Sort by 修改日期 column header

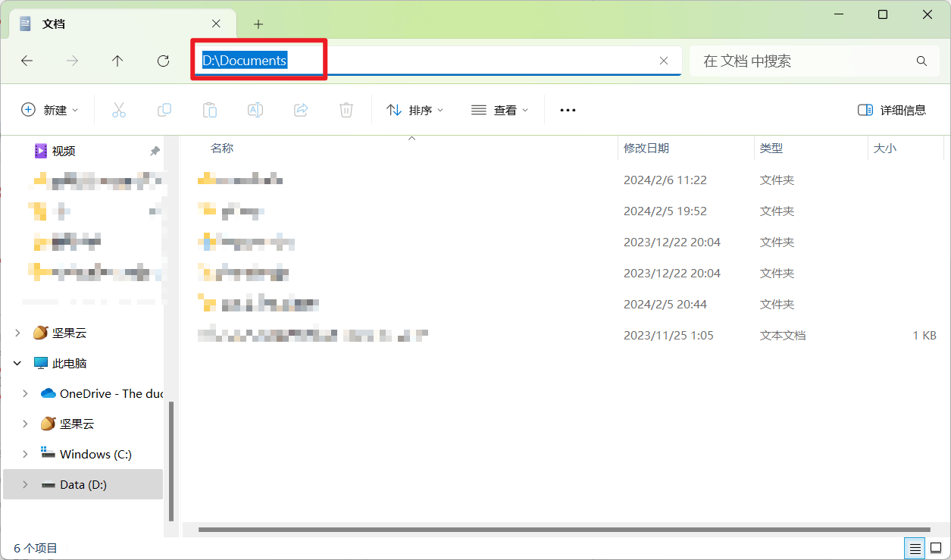click(646, 149)
